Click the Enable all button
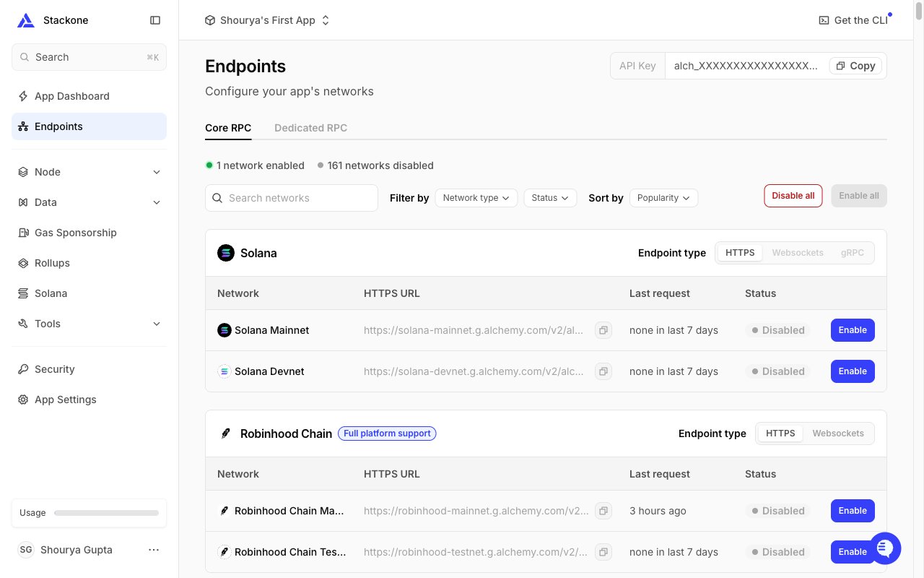 point(859,196)
